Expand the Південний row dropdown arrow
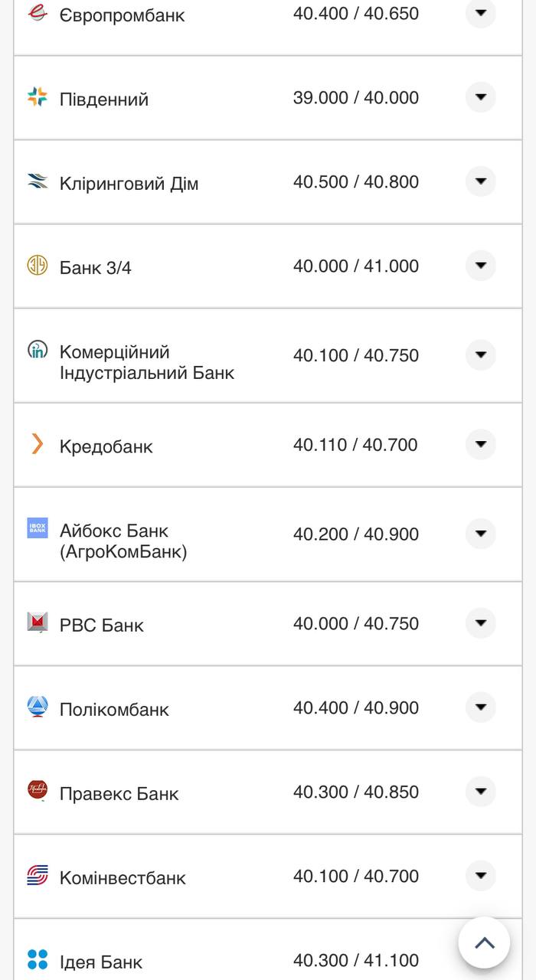 tap(481, 97)
